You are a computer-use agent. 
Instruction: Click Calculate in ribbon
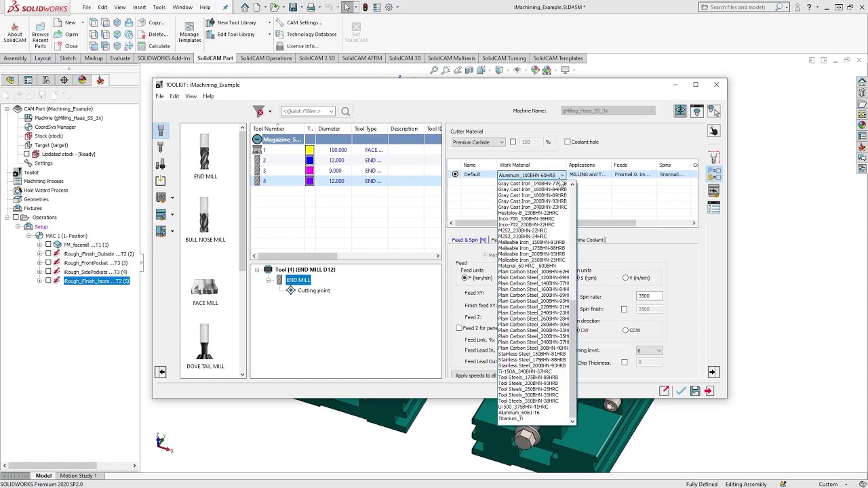(154, 46)
